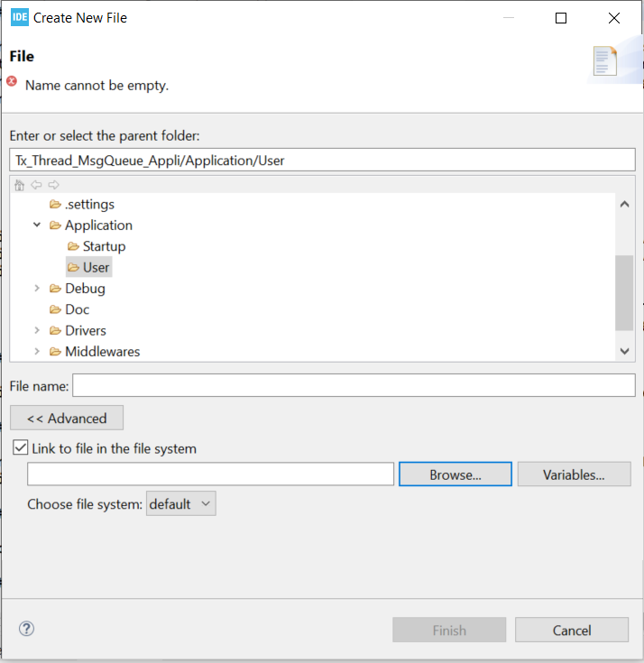Click the File name text field

click(354, 386)
